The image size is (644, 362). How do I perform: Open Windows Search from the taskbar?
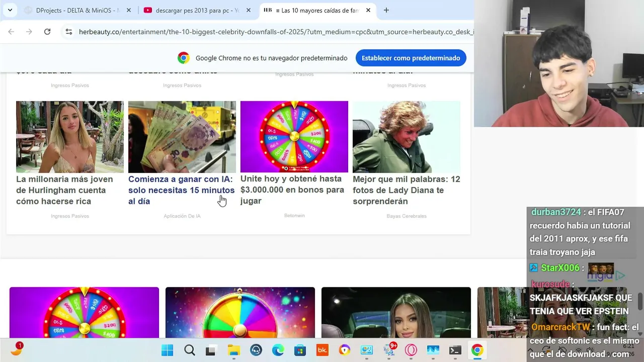coord(190,350)
